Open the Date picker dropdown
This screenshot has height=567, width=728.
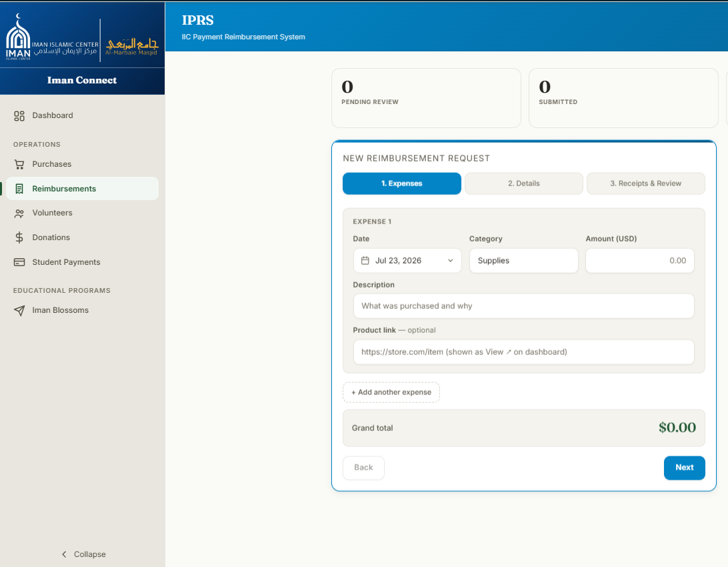coord(407,261)
